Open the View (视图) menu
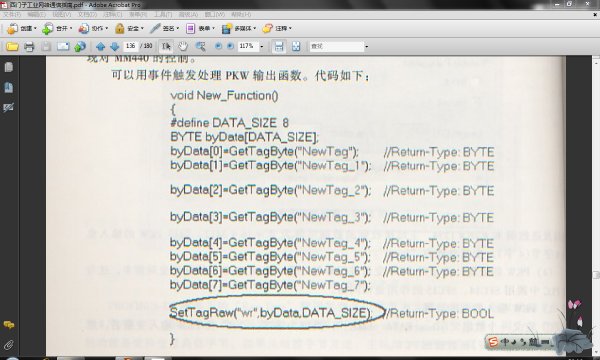600x360 pixels. [x=62, y=15]
